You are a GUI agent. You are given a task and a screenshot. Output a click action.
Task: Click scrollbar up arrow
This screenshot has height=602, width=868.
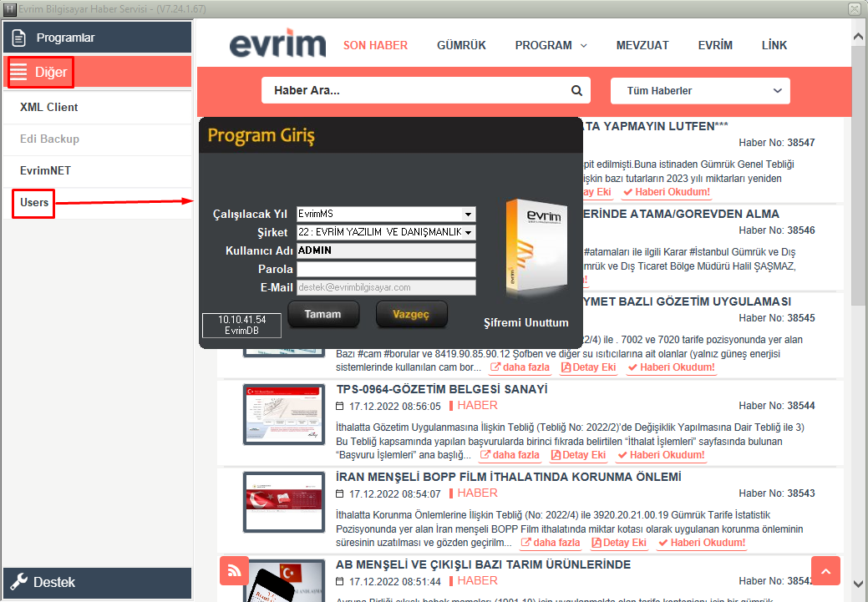coord(859,37)
